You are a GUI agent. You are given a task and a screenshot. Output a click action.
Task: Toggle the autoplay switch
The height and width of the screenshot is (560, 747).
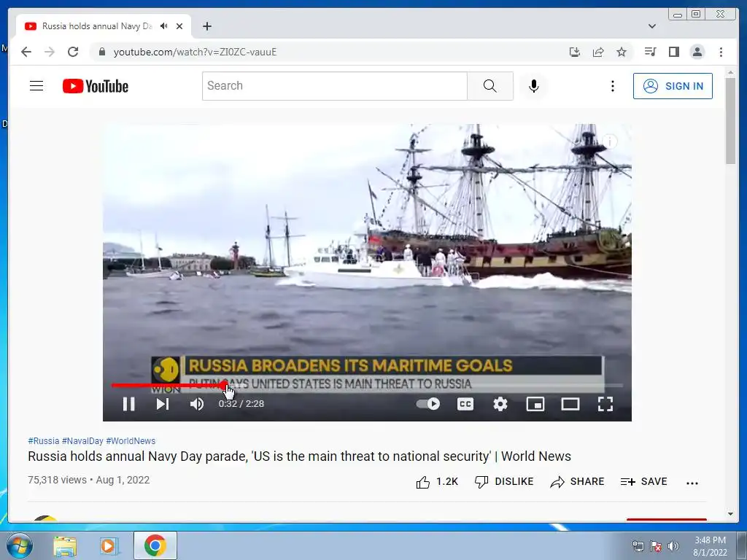(x=427, y=404)
